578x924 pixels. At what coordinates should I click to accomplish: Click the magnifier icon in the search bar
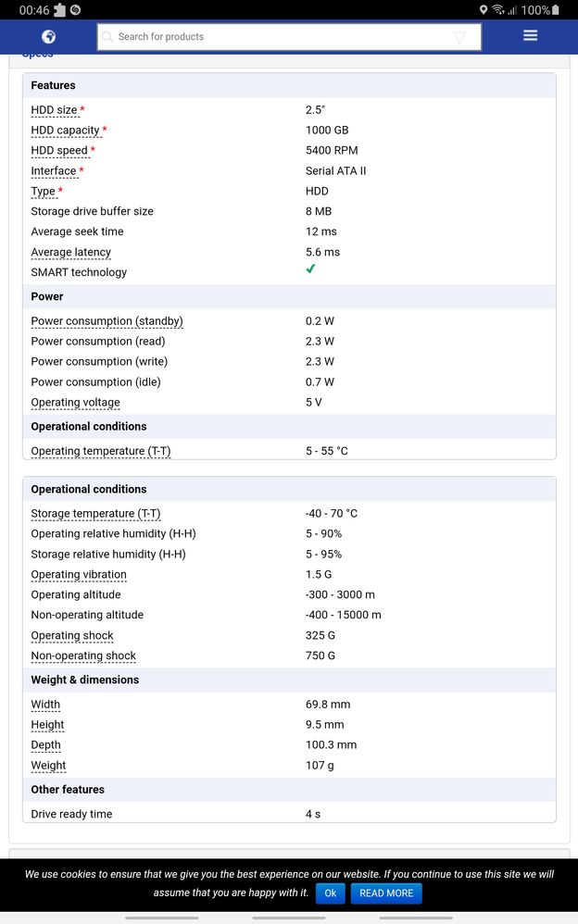click(107, 37)
